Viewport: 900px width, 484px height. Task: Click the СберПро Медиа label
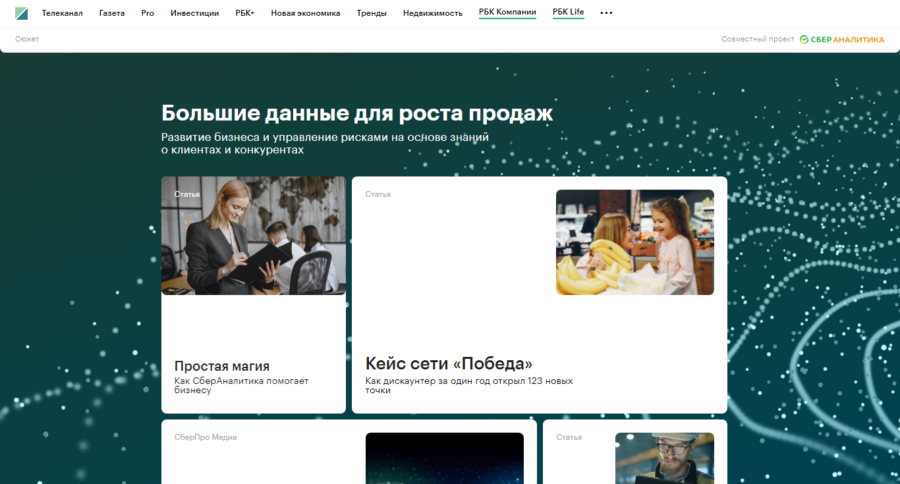pos(205,437)
